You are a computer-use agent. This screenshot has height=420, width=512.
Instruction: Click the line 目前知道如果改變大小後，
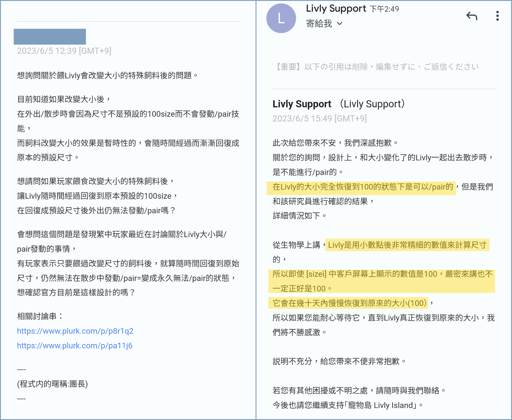[x=64, y=99]
